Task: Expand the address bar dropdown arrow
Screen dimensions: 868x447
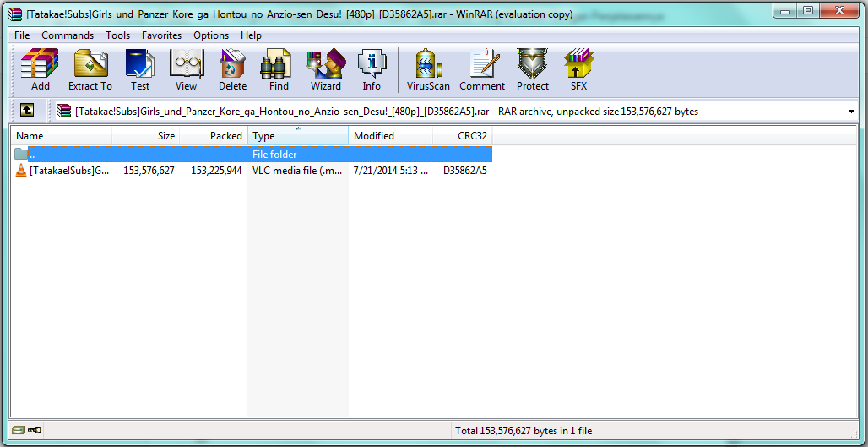Action: [851, 112]
